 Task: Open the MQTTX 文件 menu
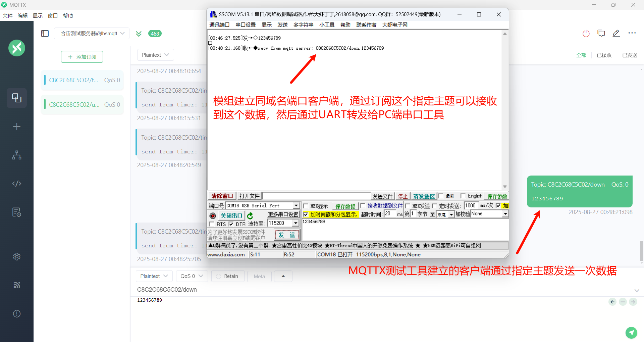[x=7, y=15]
